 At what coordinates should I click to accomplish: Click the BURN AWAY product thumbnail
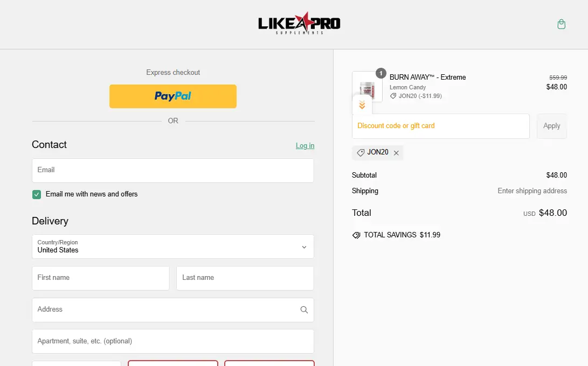click(x=367, y=86)
